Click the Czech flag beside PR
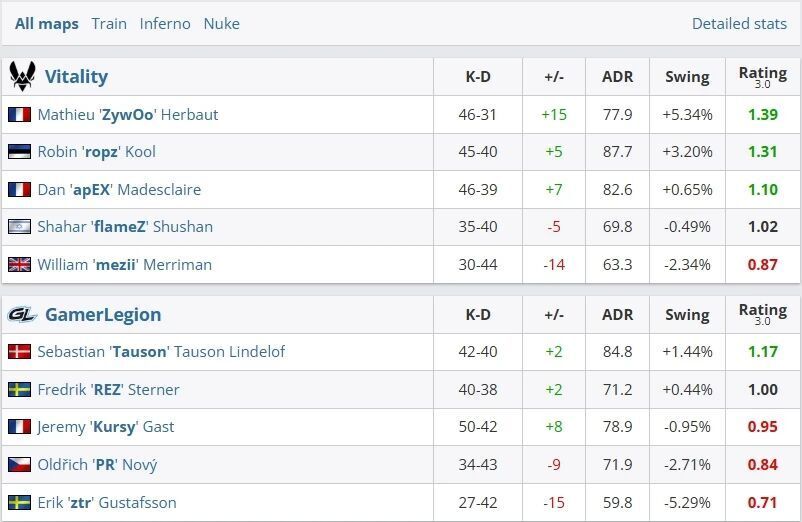 pyautogui.click(x=19, y=465)
